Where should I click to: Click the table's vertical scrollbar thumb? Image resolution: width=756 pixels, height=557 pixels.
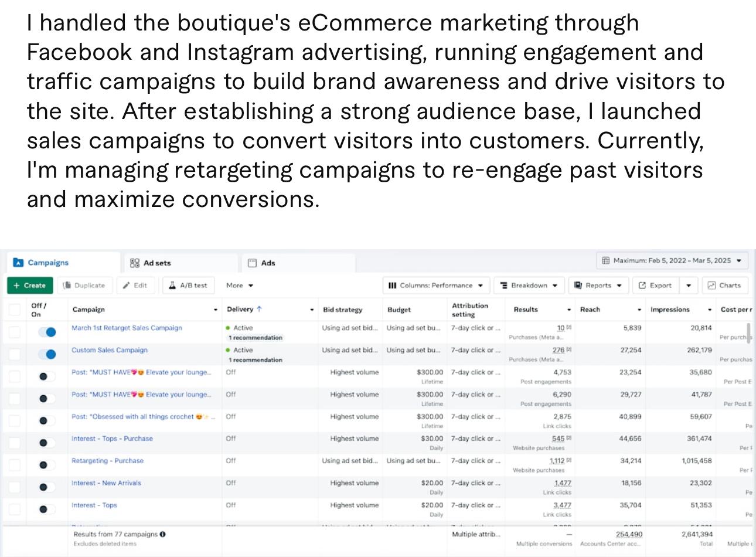point(748,332)
